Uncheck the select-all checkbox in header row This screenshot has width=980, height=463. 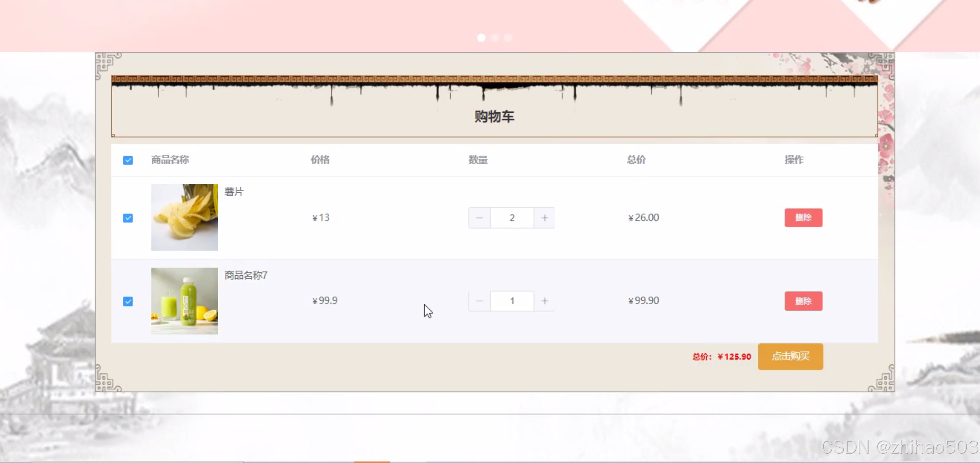(x=128, y=160)
